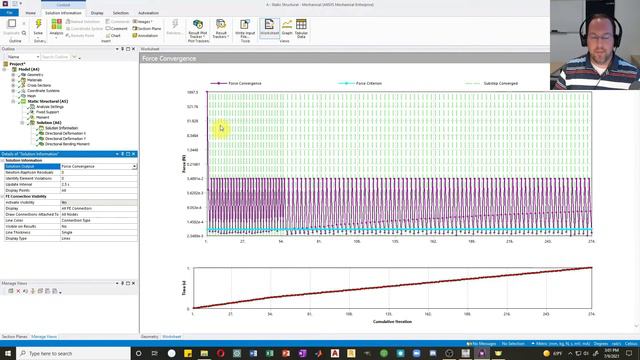Viewport: 640px width, 360px height.
Task: Select the Geometry tree node
Action: point(35,75)
